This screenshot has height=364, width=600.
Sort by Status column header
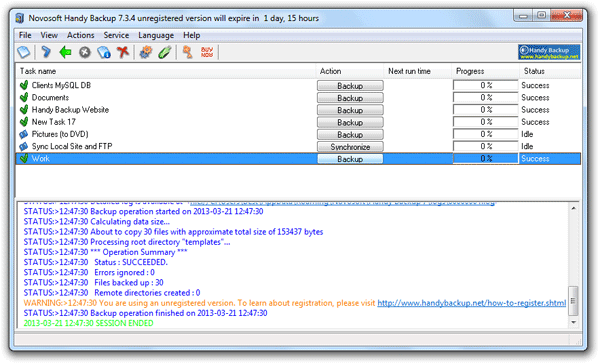(x=550, y=71)
